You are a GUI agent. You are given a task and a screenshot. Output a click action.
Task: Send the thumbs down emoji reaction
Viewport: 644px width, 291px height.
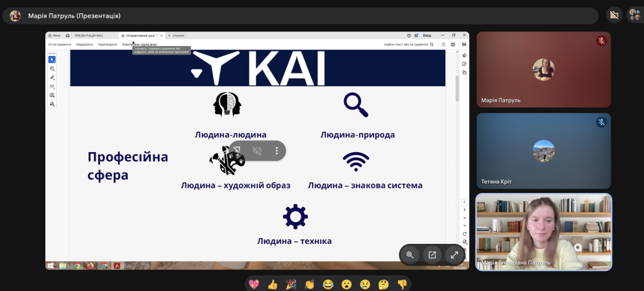[402, 285]
